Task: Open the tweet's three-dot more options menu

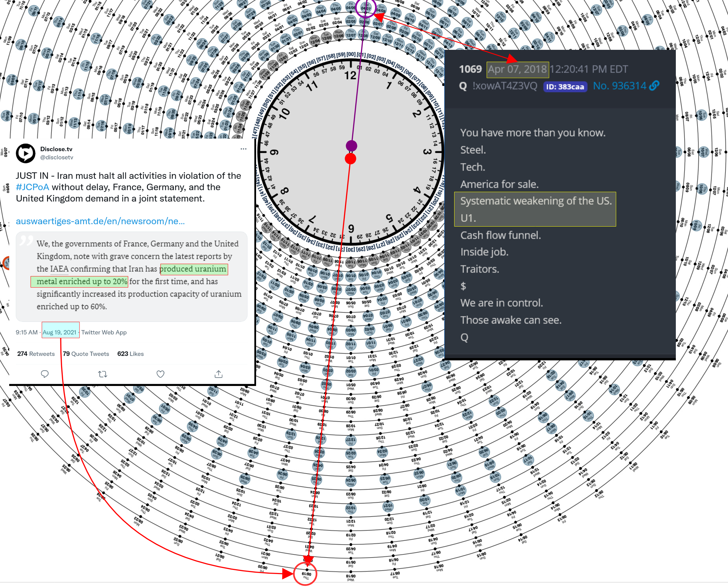Action: [x=243, y=149]
